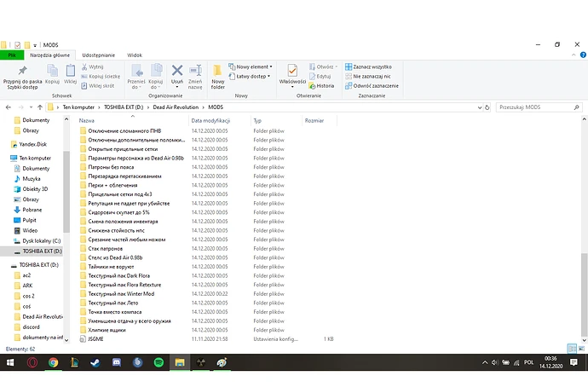Viewport: 588px width, 387px height.
Task: Collapse the ribbon with the chevron
Action: (x=574, y=55)
